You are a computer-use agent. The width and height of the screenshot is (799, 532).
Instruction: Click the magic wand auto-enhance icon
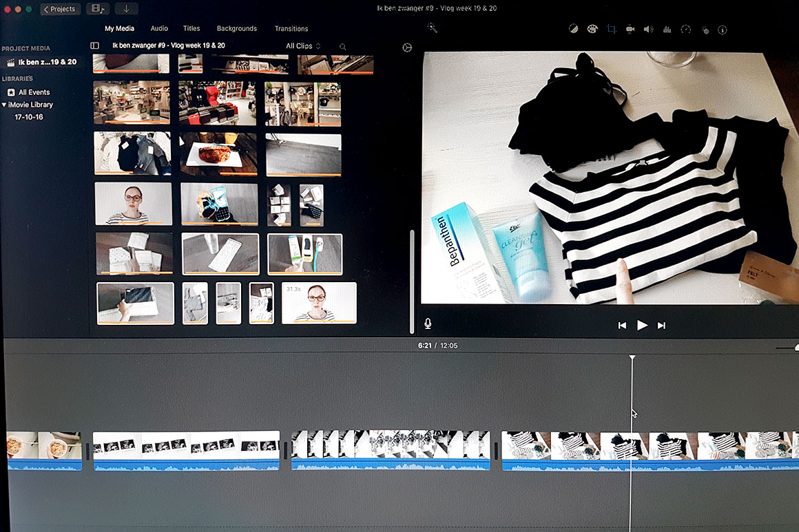point(432,28)
